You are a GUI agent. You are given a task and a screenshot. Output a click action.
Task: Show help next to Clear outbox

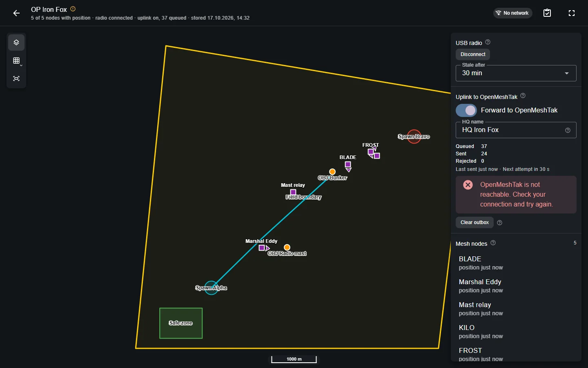click(x=499, y=223)
